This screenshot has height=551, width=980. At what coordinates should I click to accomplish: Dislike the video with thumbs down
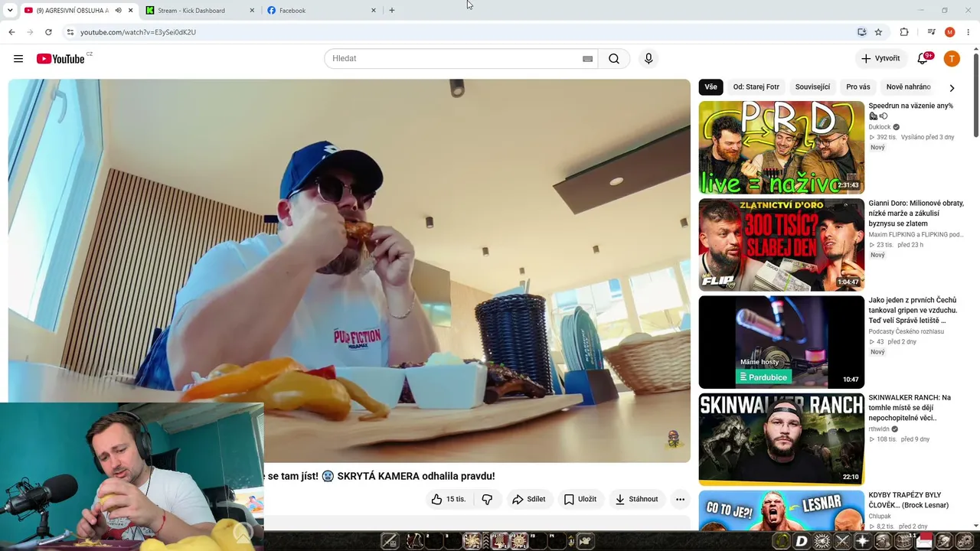[487, 499]
